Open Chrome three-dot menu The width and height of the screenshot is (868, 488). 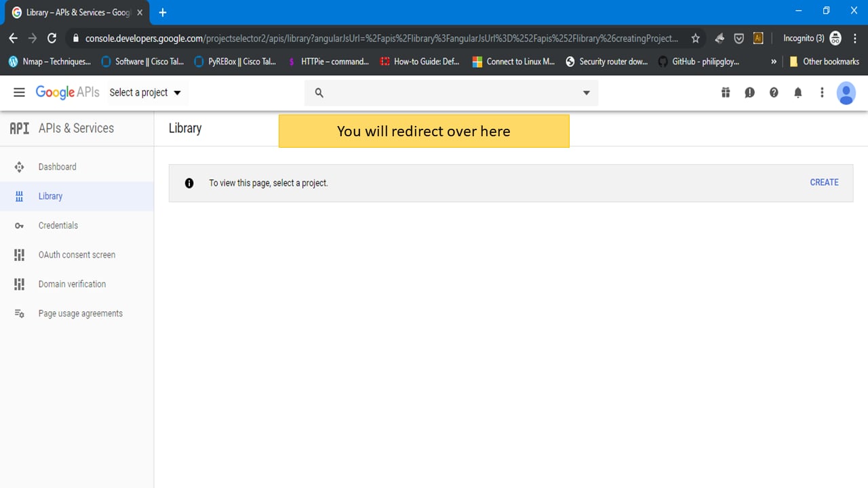(x=854, y=39)
